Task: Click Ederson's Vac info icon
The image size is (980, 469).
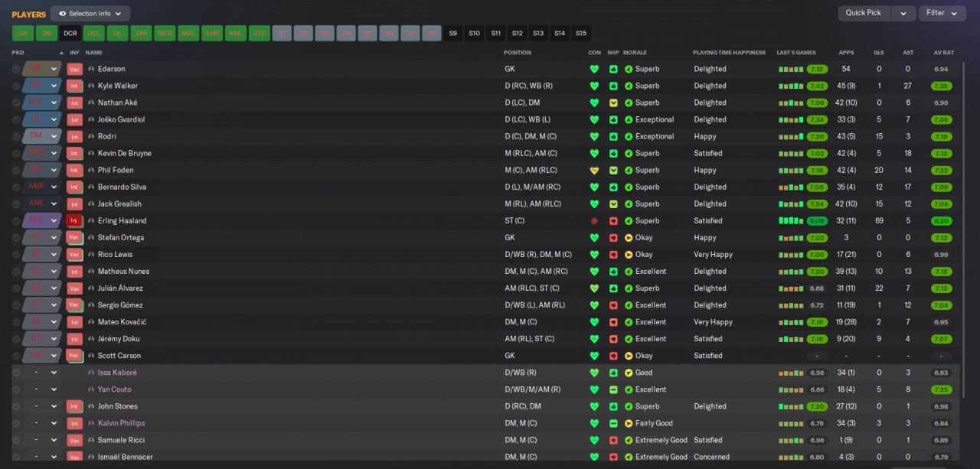Action: tap(74, 69)
